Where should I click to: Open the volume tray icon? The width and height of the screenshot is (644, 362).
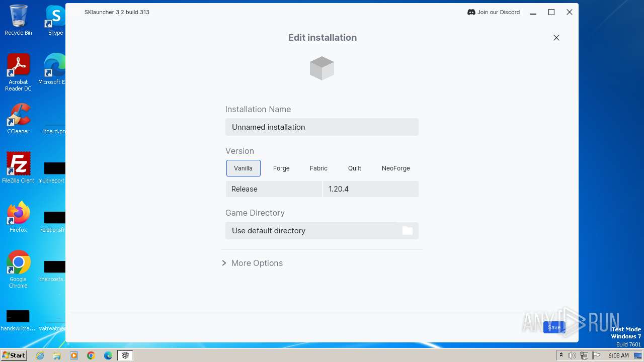(x=572, y=355)
